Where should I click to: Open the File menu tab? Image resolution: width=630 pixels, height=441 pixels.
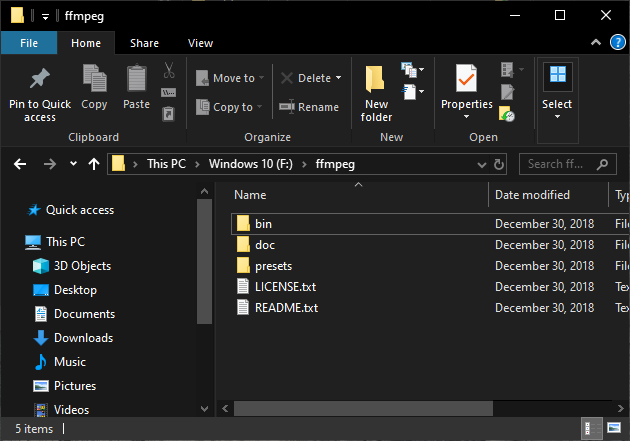[29, 43]
